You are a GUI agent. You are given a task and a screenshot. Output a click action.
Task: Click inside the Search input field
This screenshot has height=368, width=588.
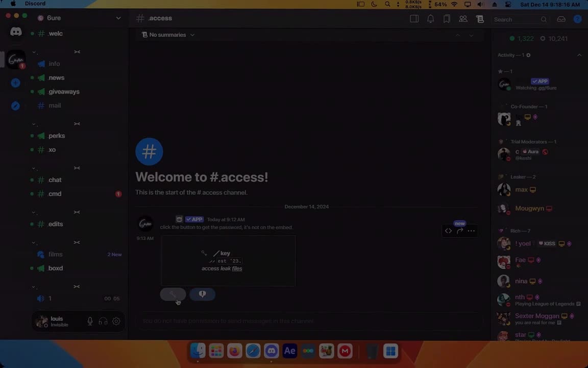516,19
